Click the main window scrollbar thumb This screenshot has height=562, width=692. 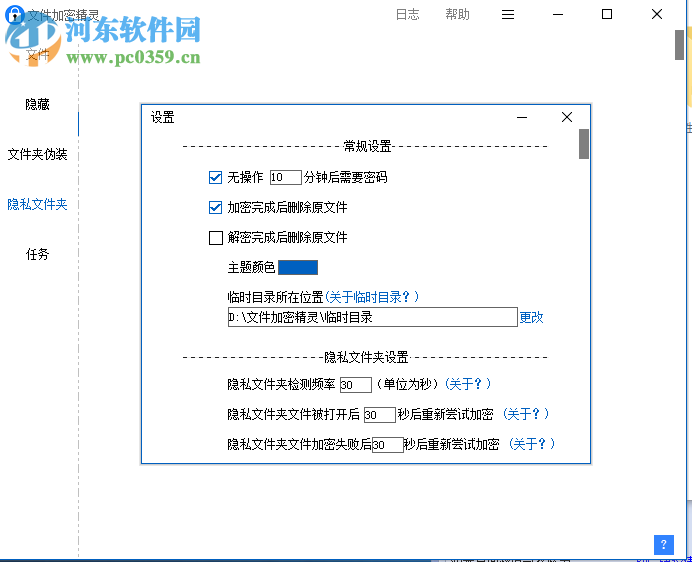point(679,45)
